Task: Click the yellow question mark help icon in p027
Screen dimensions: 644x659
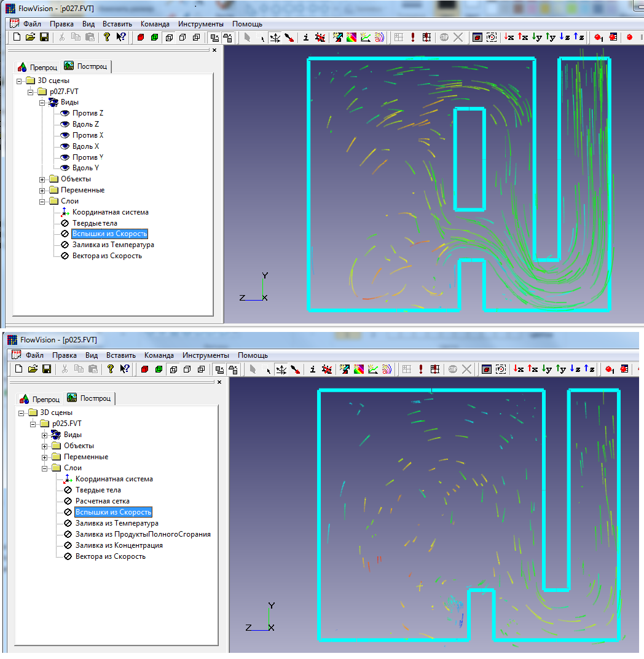Action: click(107, 37)
